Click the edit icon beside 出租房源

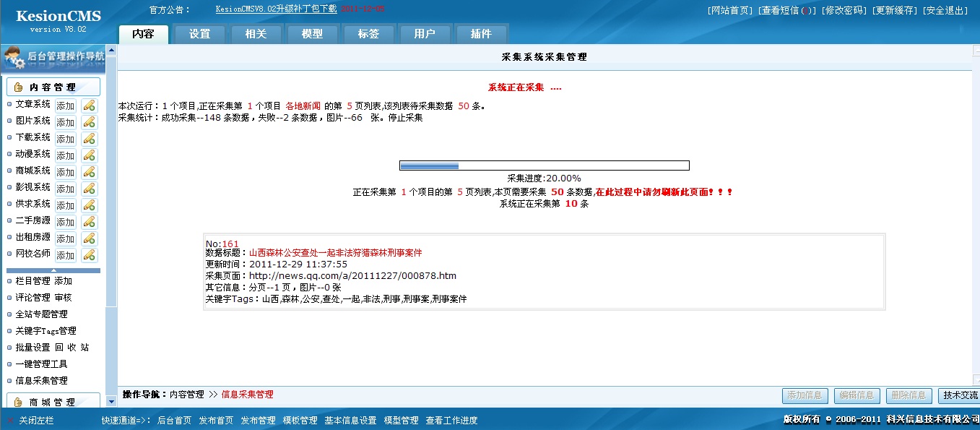[x=89, y=238]
